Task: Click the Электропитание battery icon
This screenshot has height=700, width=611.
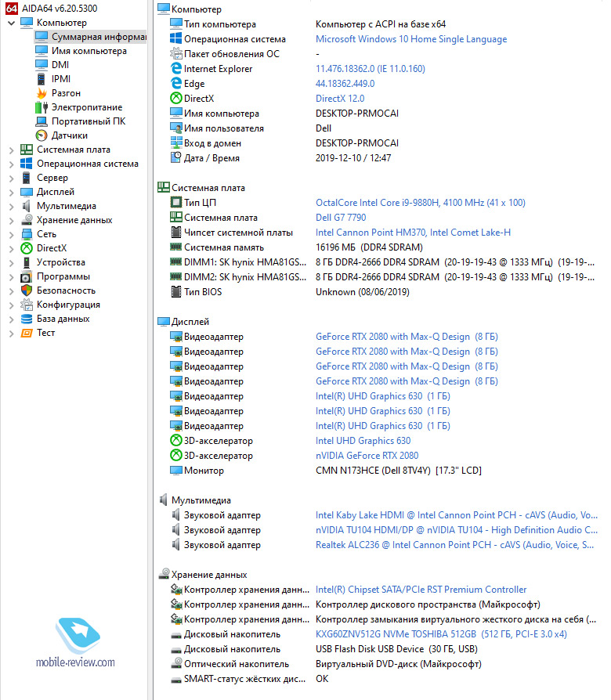Action: click(42, 107)
